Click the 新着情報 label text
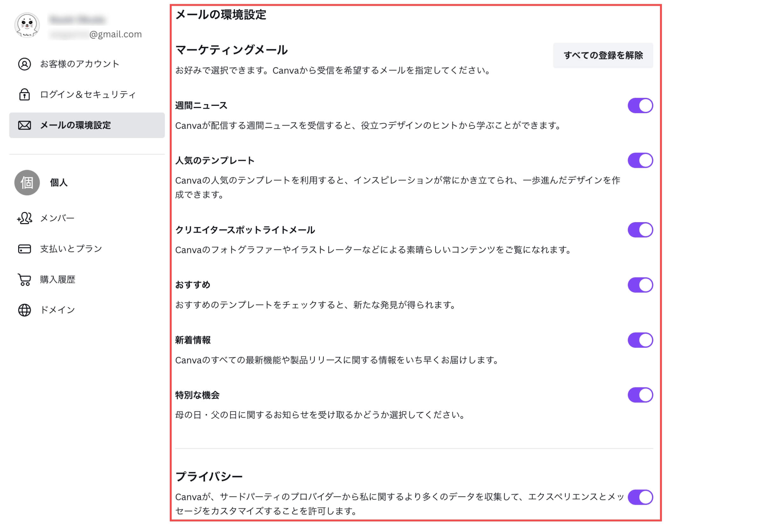The width and height of the screenshot is (763, 532). point(193,341)
